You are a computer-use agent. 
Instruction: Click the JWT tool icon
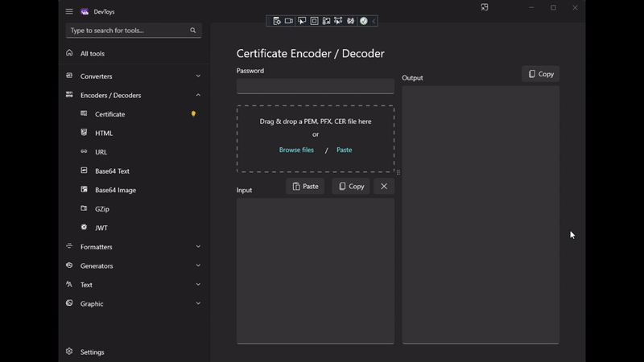84,227
